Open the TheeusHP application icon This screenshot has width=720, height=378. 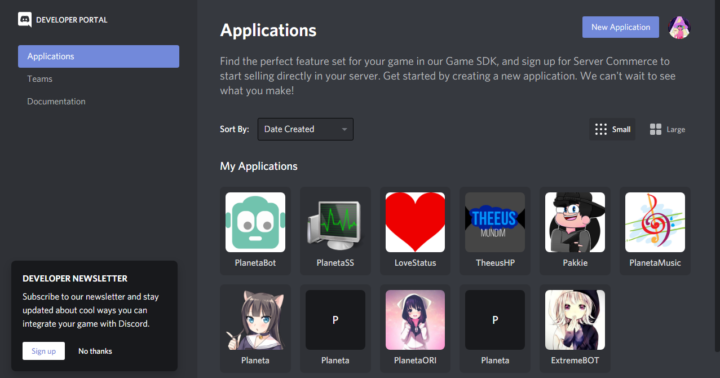point(495,222)
